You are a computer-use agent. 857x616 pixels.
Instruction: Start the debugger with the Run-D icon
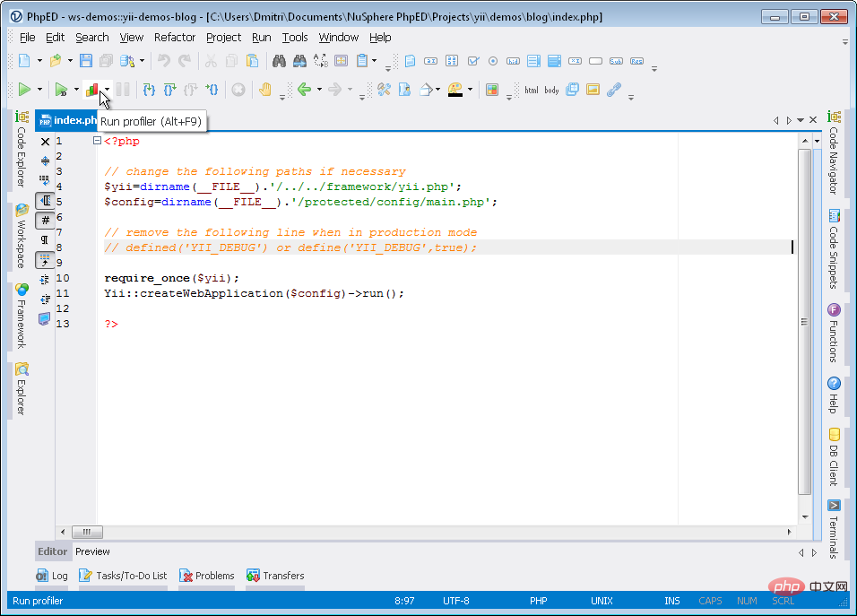[61, 89]
